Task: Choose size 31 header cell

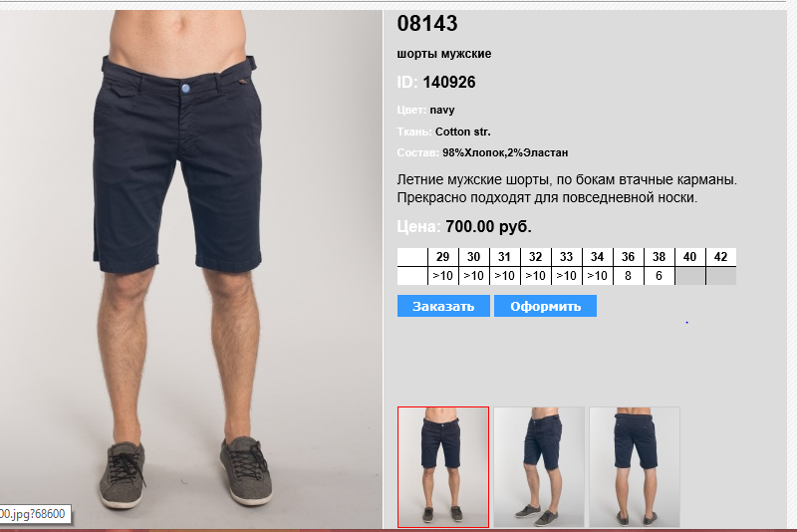Action: (x=505, y=257)
